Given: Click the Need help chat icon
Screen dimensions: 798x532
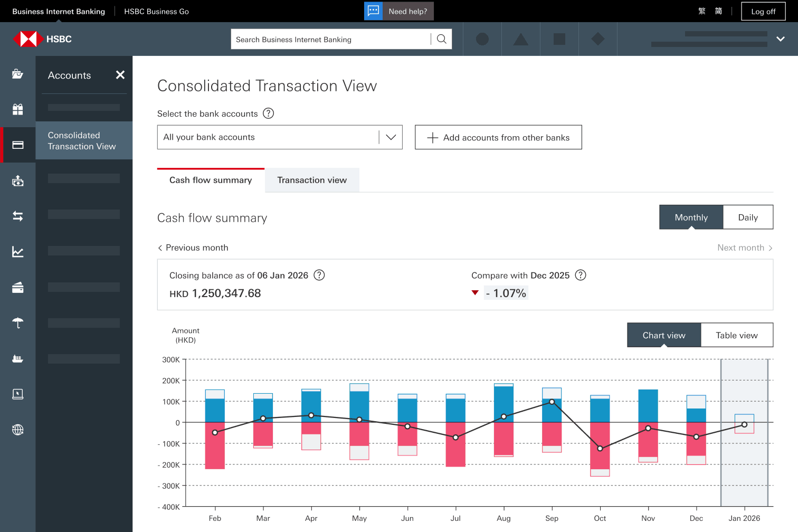Looking at the screenshot, I should [x=374, y=11].
